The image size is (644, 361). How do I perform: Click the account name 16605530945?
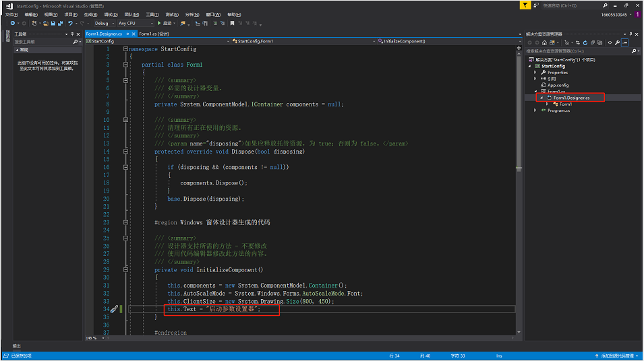[614, 15]
